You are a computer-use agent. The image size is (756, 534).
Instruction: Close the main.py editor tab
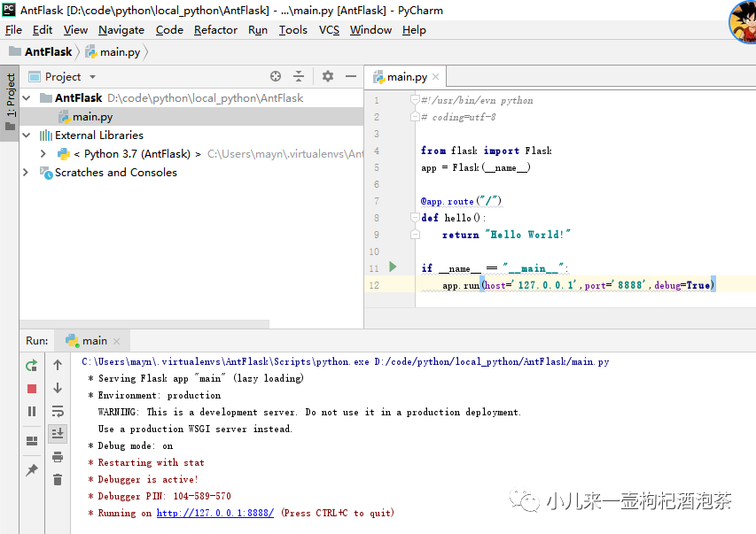pyautogui.click(x=436, y=77)
